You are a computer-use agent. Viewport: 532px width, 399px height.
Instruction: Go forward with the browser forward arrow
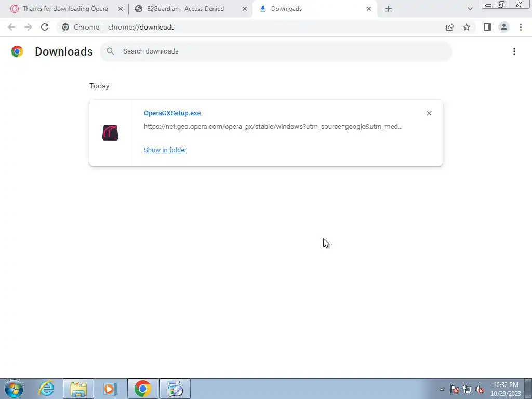pos(28,27)
